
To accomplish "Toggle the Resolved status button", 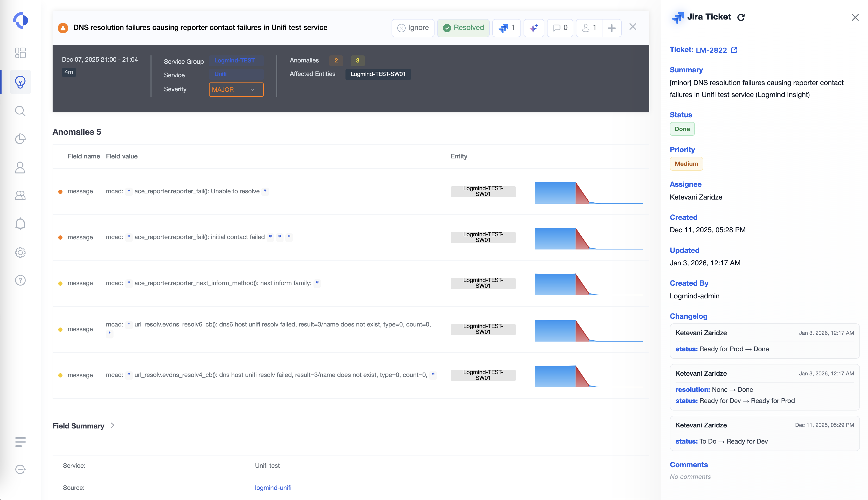I will [463, 28].
